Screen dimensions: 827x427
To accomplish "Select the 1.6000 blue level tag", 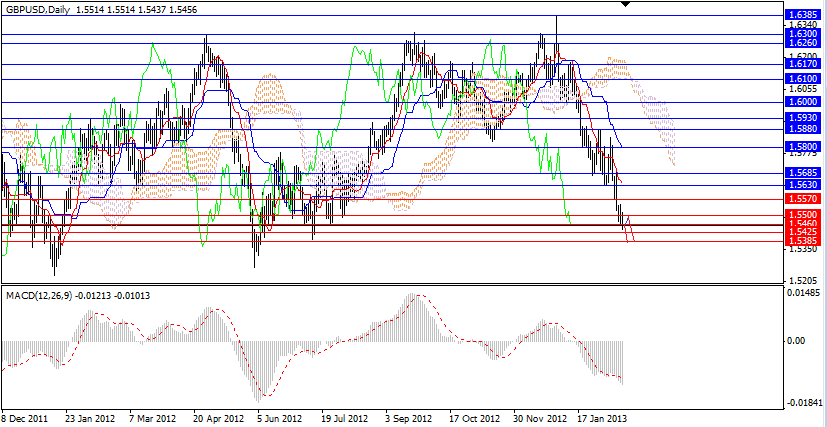I will pos(803,101).
